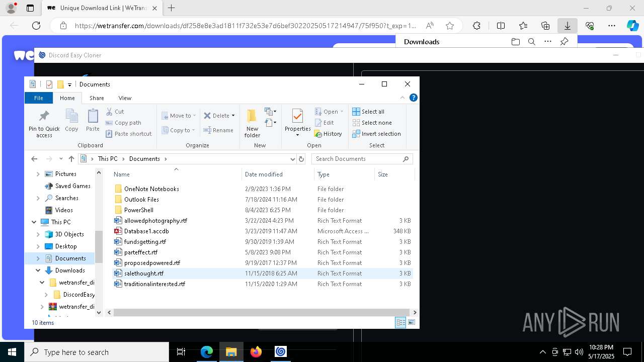Select the OneNote Notebooks folder

151,189
